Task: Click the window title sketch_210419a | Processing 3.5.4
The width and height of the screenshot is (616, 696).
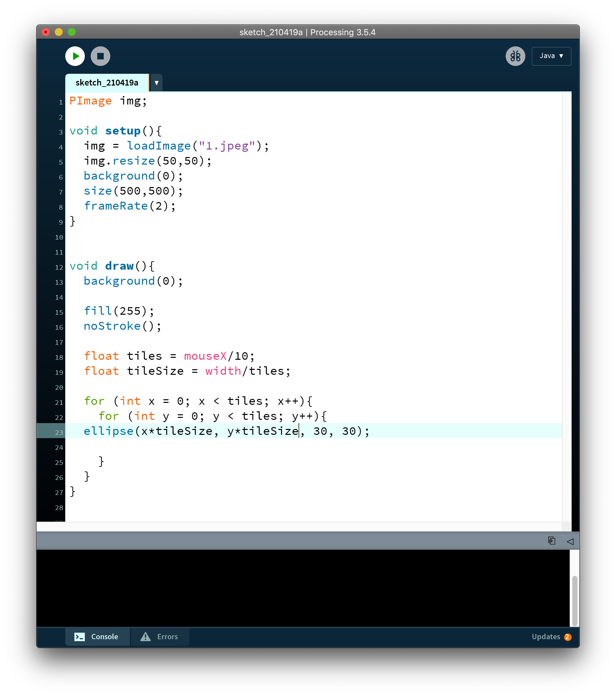Action: click(x=308, y=32)
